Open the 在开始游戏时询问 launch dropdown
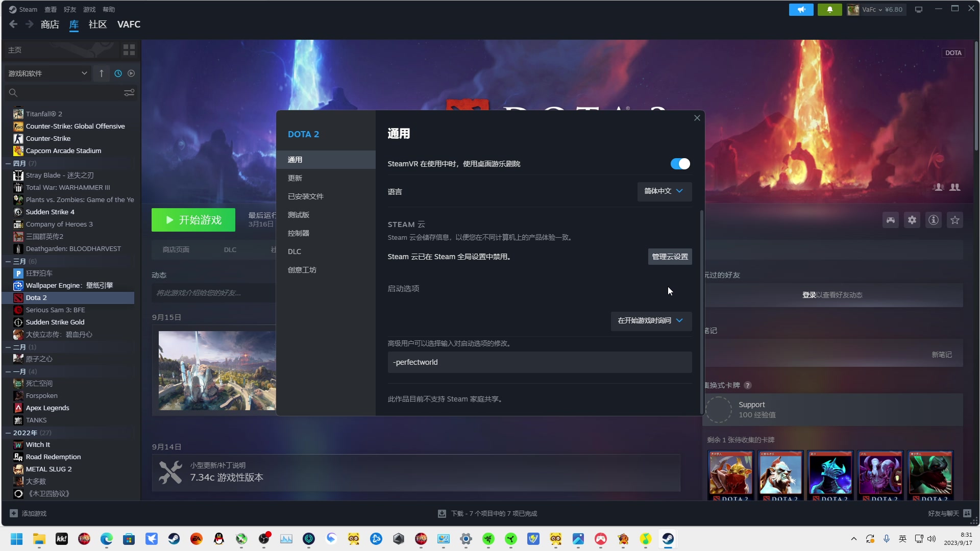 pyautogui.click(x=651, y=321)
